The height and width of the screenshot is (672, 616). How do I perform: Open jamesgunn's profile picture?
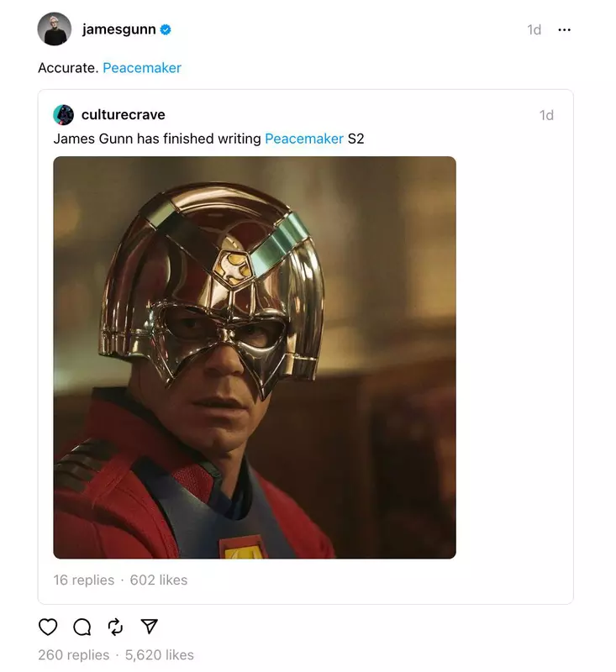(54, 29)
